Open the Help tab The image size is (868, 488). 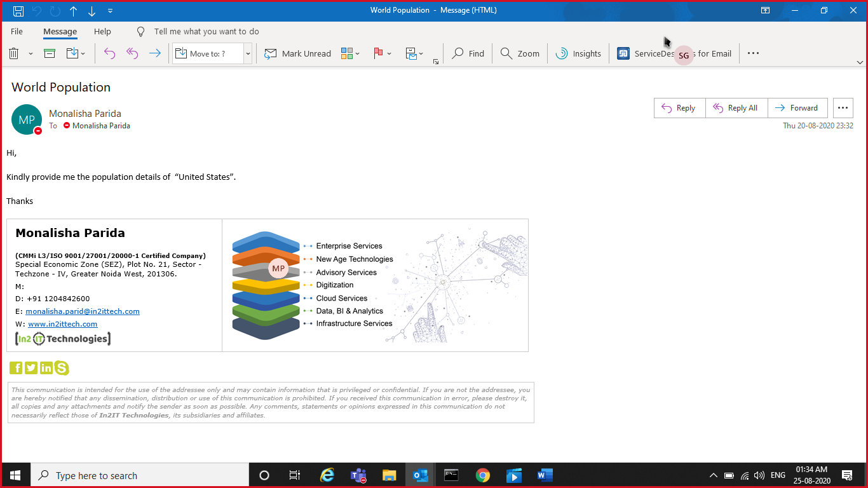tap(102, 31)
